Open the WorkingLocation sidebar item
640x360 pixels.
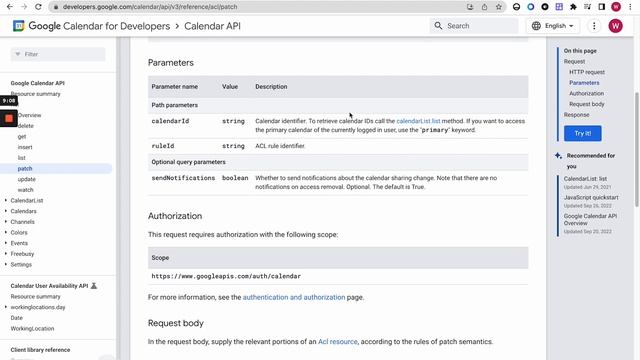32,328
